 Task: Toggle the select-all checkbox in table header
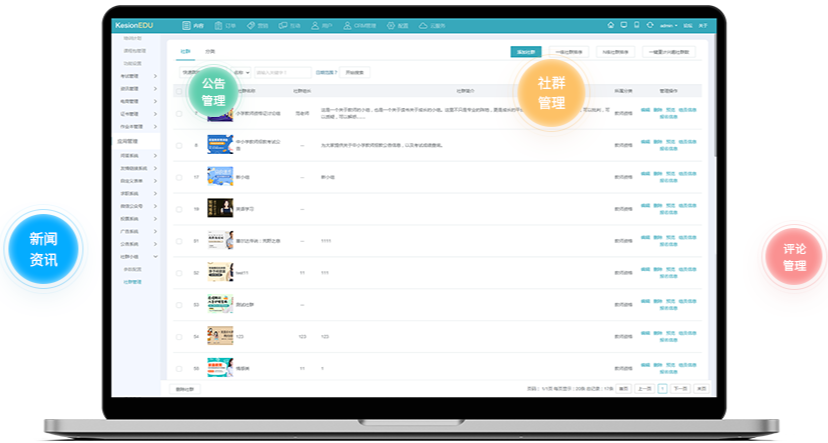click(x=179, y=91)
